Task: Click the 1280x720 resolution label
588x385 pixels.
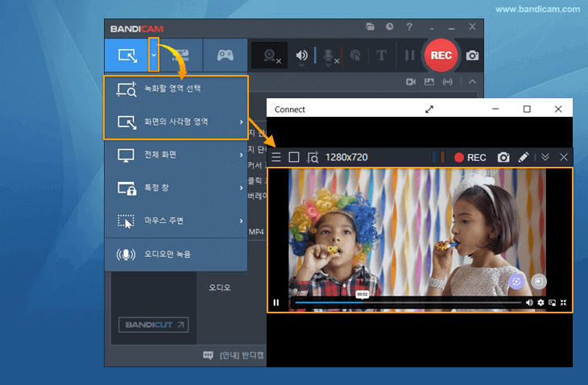Action: click(x=346, y=157)
